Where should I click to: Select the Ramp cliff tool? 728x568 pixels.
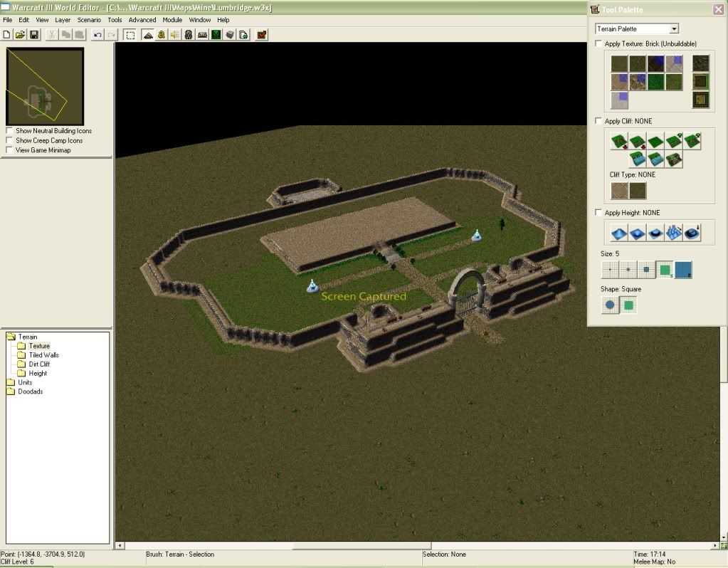(674, 159)
